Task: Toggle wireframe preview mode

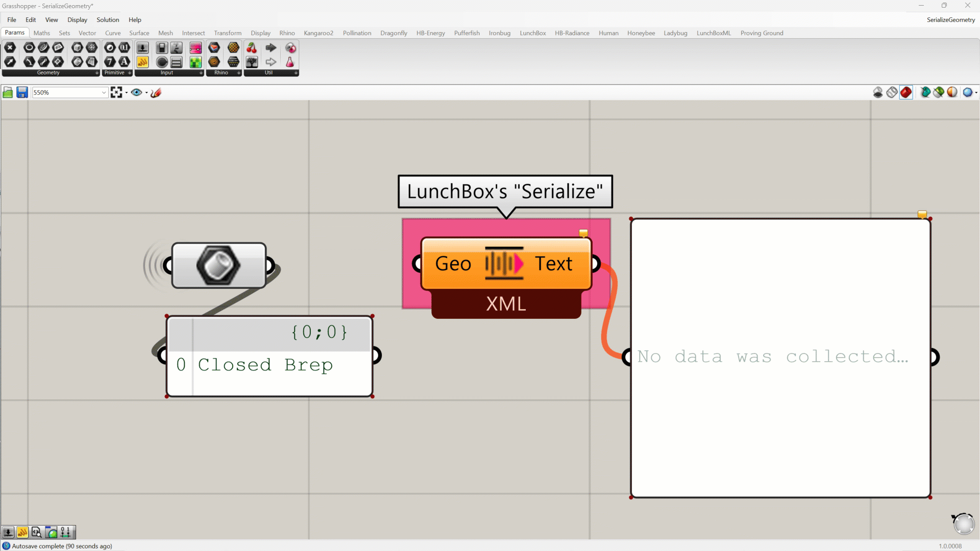Action: 892,92
